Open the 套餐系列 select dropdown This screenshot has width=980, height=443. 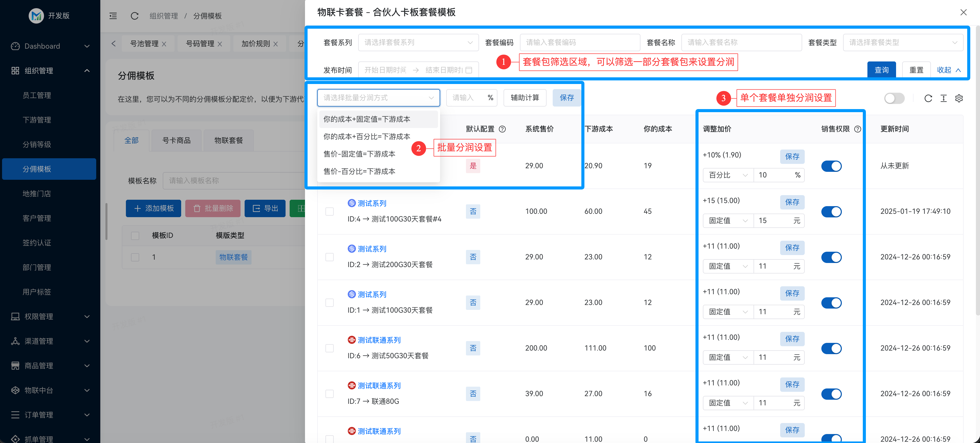(x=418, y=43)
